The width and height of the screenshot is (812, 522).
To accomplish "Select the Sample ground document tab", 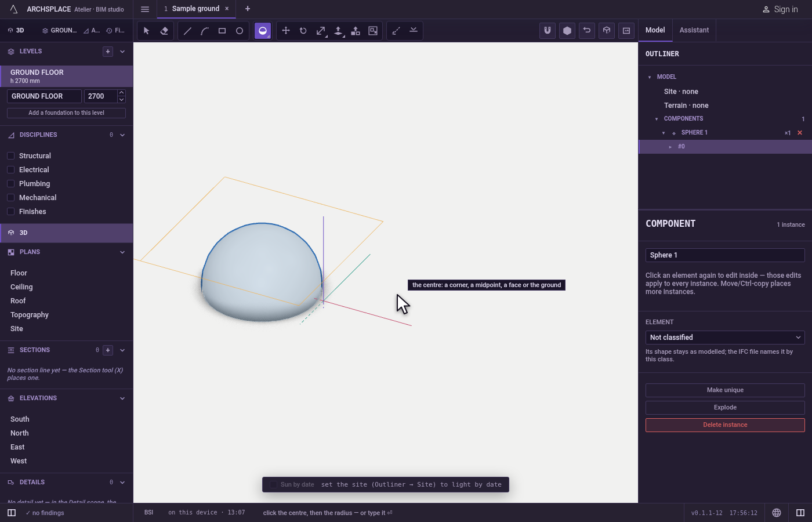I will click(x=196, y=9).
